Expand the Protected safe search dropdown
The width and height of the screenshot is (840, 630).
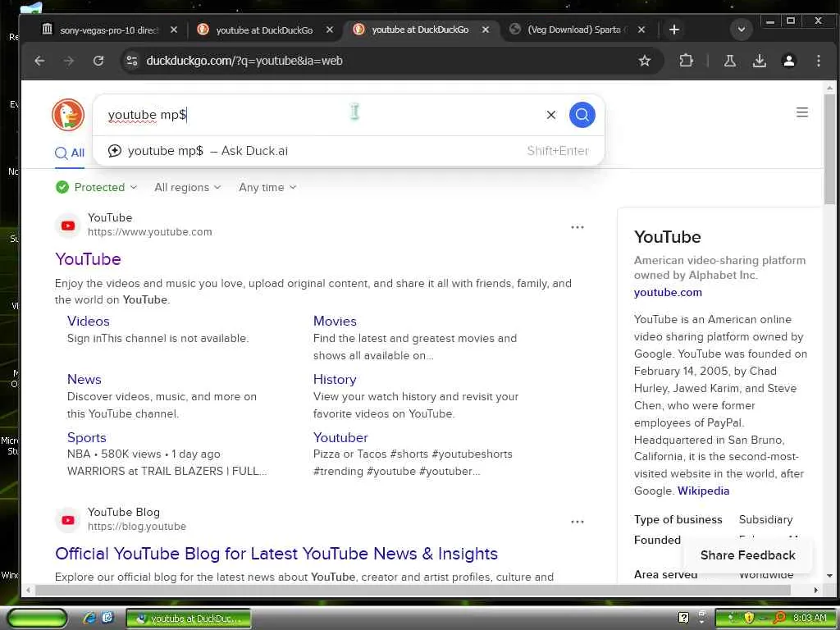point(97,188)
